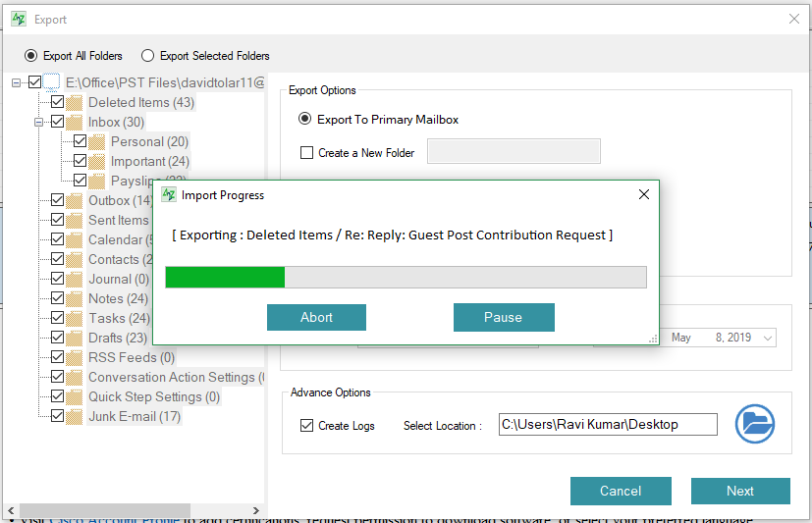The width and height of the screenshot is (812, 523).
Task: Click the Junk E-mail folder icon
Action: point(75,416)
